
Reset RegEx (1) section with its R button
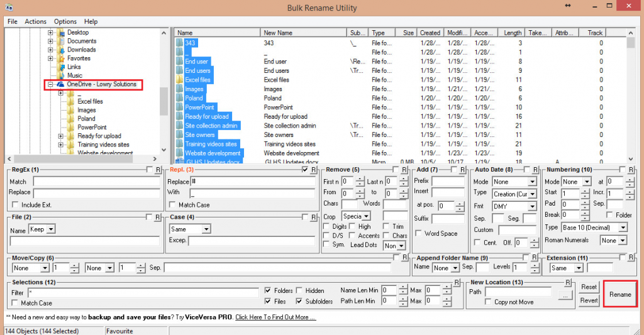(158, 170)
